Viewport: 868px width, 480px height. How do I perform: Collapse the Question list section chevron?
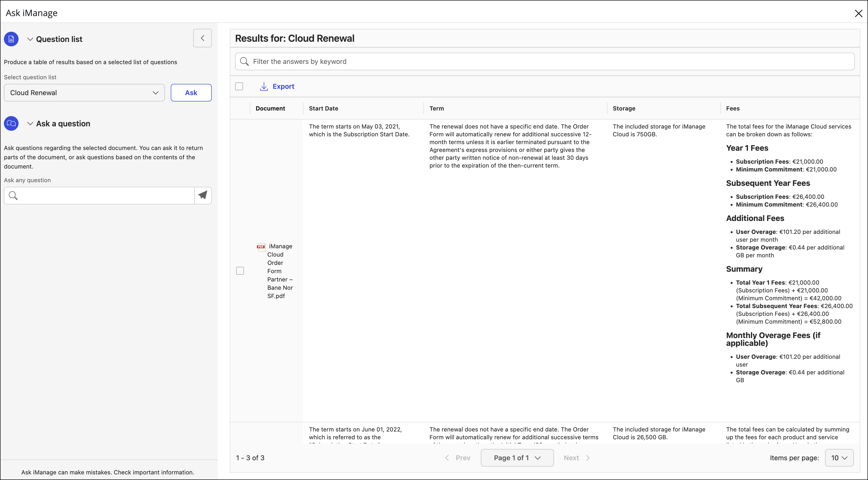[30, 39]
